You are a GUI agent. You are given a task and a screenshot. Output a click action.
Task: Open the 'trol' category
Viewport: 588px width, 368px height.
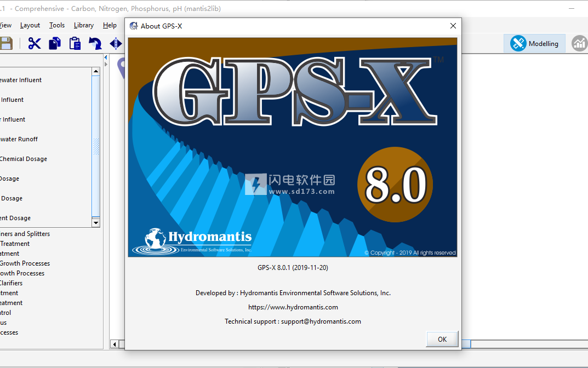tap(5, 313)
